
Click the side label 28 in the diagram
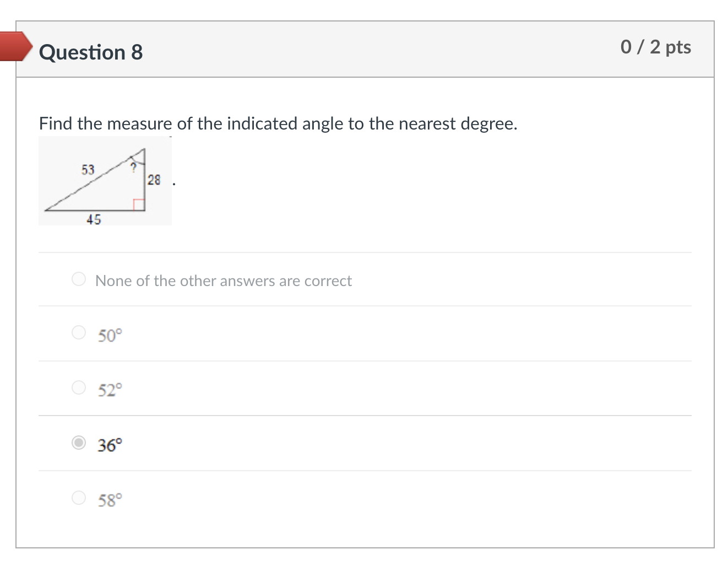154,180
